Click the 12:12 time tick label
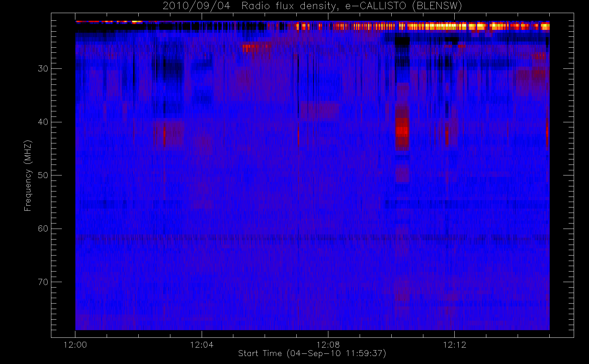This screenshot has height=364, width=589. pyautogui.click(x=454, y=345)
